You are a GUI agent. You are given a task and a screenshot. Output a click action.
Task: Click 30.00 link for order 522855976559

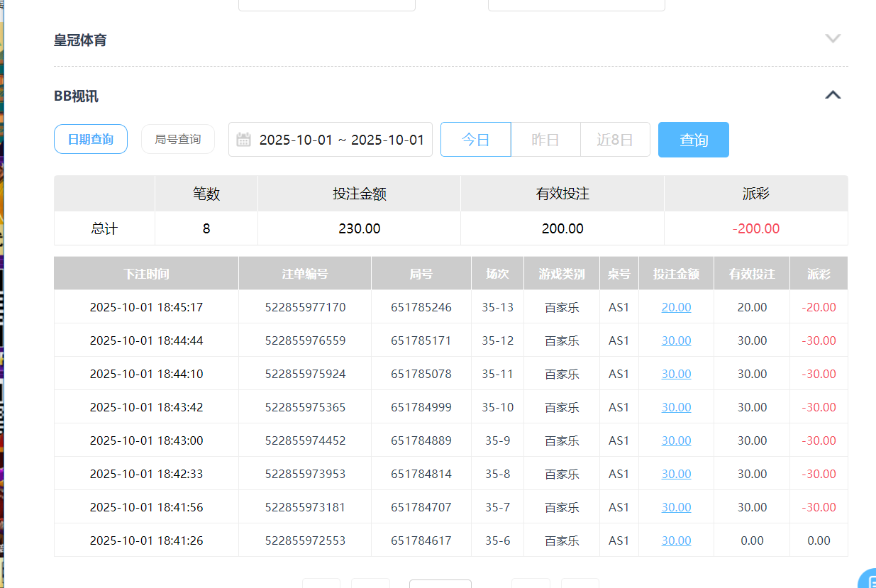(676, 340)
